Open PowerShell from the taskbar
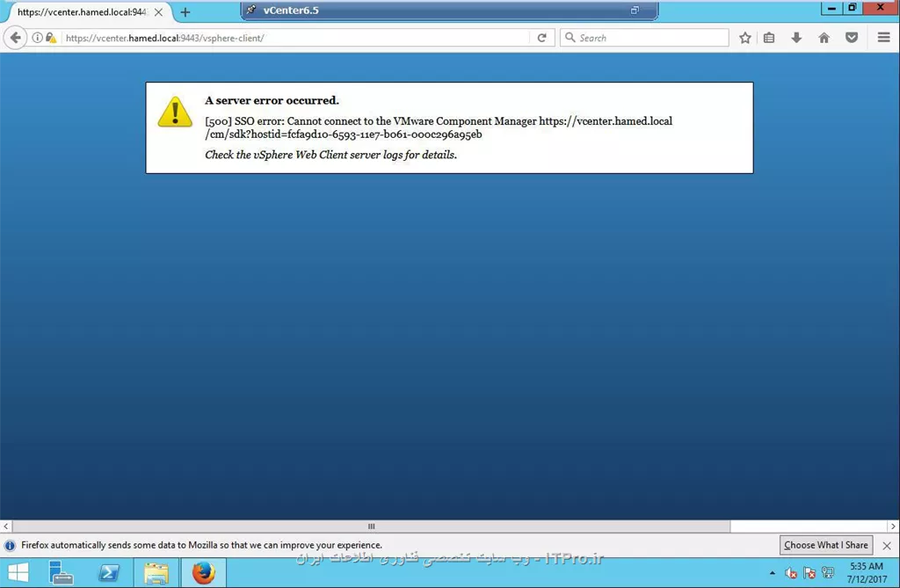This screenshot has height=588, width=900. point(109,573)
